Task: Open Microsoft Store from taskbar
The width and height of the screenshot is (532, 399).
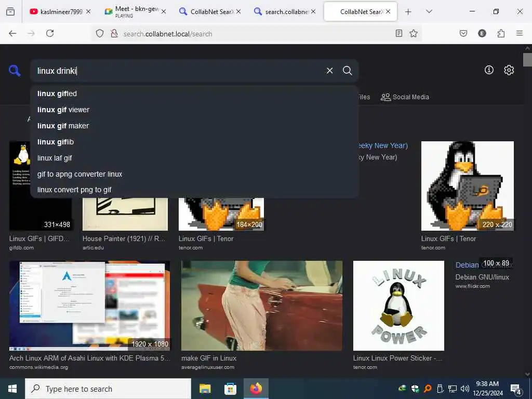Action: point(230,389)
